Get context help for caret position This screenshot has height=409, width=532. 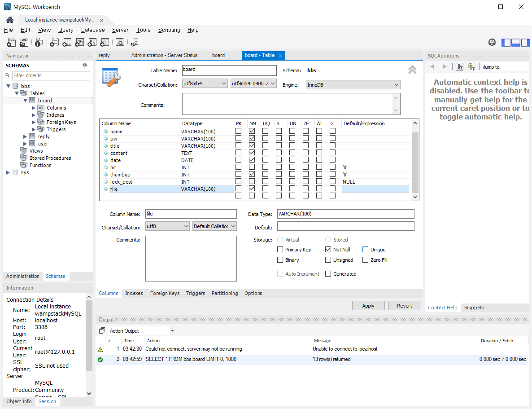click(x=460, y=66)
